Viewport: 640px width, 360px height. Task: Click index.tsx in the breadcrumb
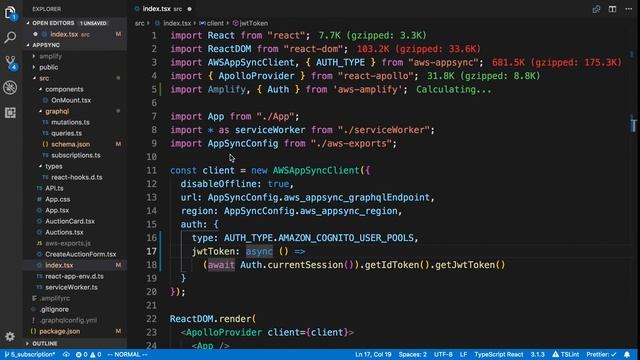[x=177, y=23]
